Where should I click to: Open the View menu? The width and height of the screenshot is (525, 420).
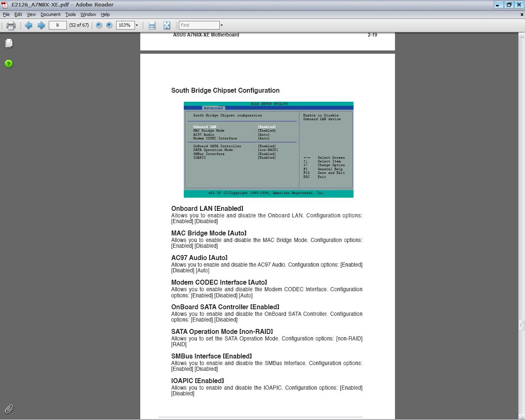coord(31,14)
